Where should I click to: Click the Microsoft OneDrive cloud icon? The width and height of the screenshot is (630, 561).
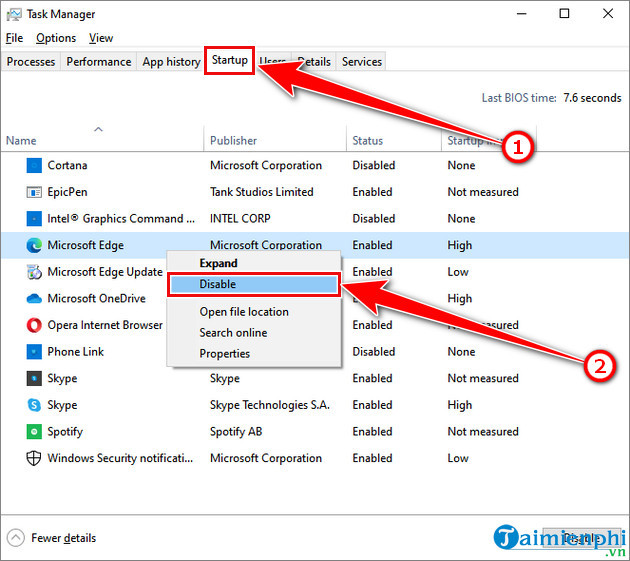click(33, 298)
